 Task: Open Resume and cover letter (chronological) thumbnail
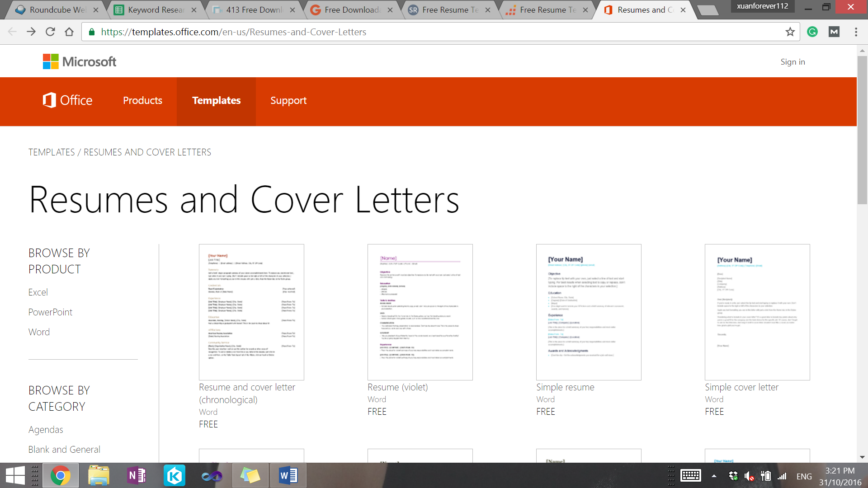click(x=251, y=312)
